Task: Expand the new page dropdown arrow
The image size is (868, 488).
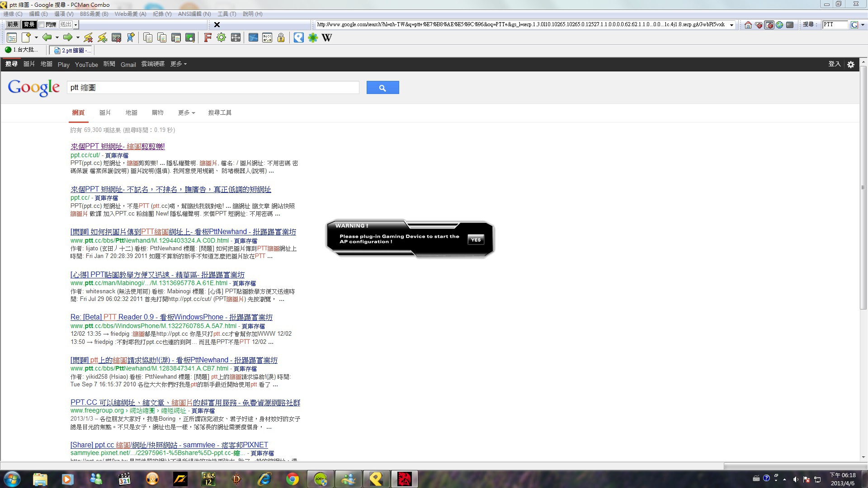Action: coord(36,38)
